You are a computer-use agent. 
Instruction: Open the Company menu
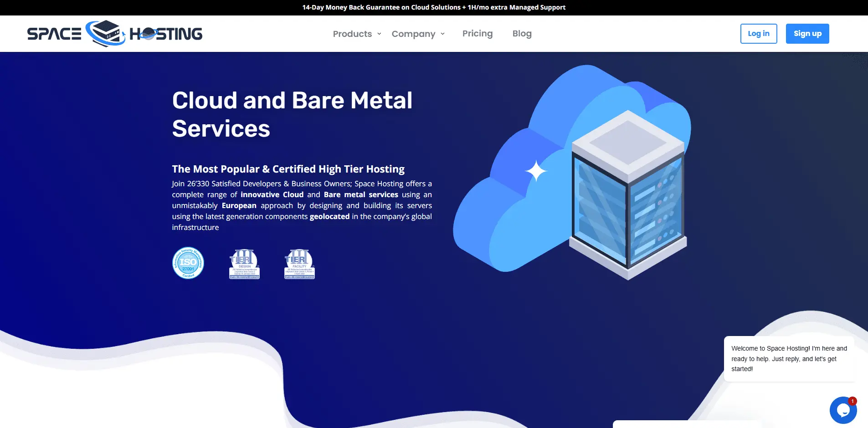(413, 34)
